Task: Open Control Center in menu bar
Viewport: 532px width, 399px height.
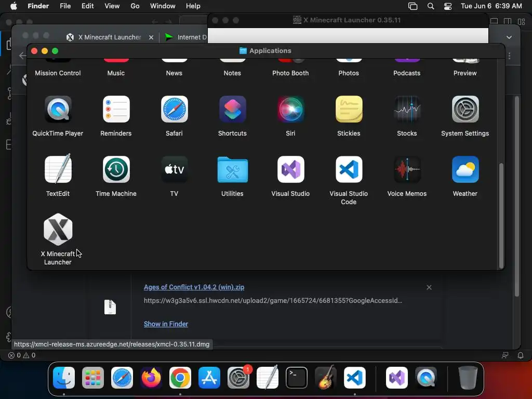Action: pos(448,6)
